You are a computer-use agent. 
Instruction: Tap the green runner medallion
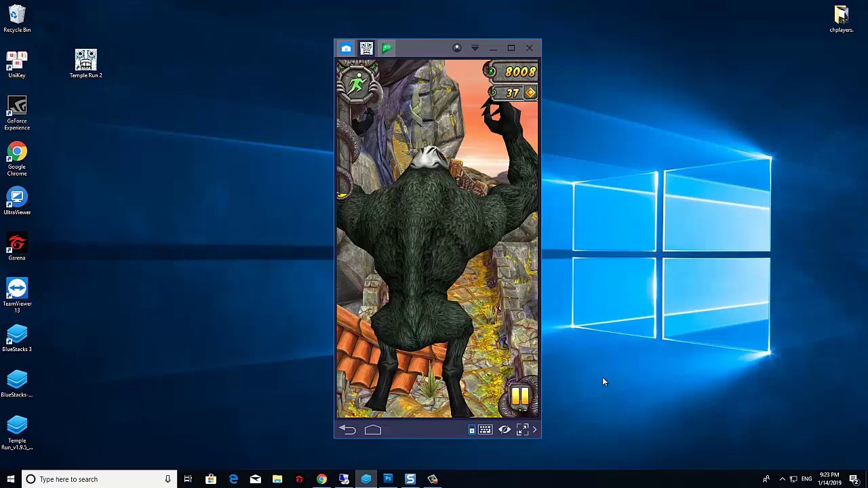pyautogui.click(x=357, y=84)
